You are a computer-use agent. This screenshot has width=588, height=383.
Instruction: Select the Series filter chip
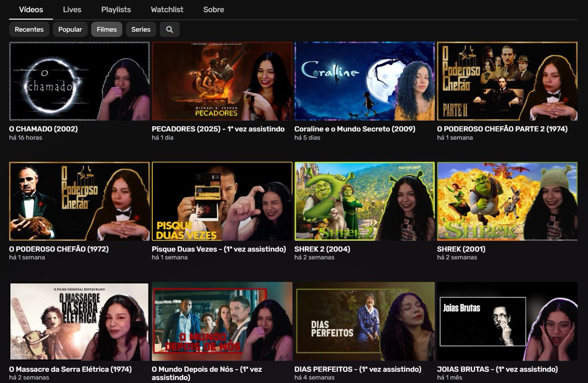141,29
